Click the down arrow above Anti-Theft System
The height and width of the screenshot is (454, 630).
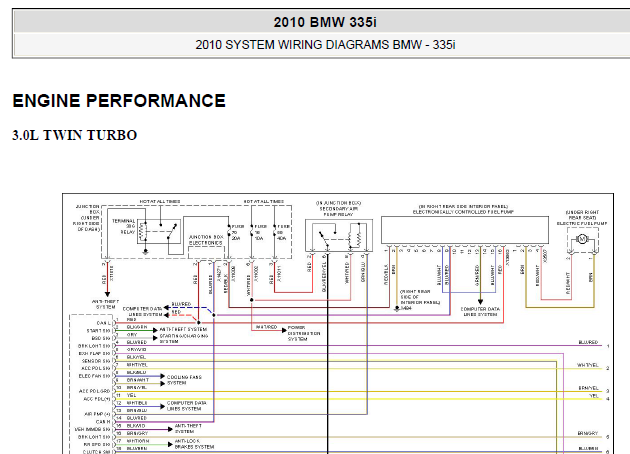coord(107,294)
